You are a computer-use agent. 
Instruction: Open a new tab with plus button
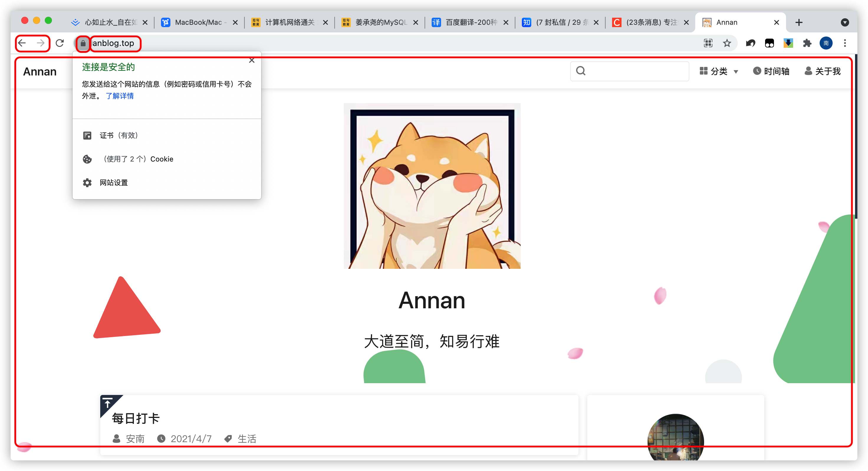[x=799, y=23]
